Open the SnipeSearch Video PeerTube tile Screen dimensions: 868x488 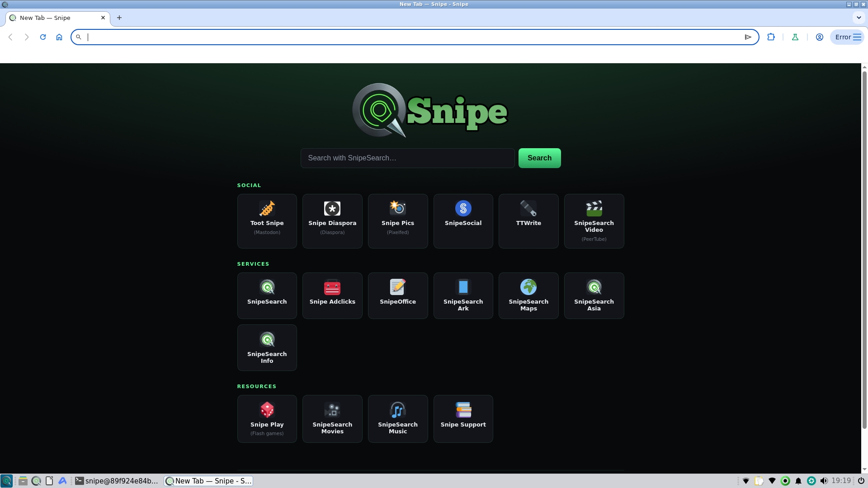[x=594, y=221]
